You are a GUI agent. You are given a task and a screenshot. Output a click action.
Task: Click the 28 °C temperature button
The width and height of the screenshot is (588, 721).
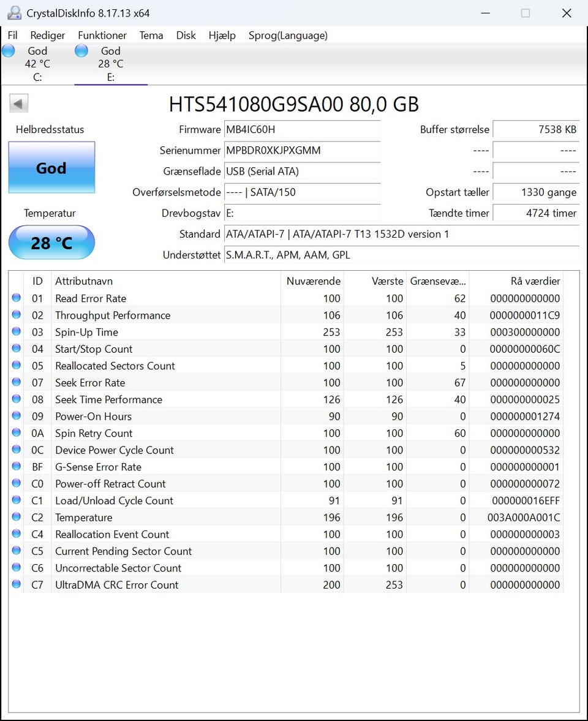51,243
